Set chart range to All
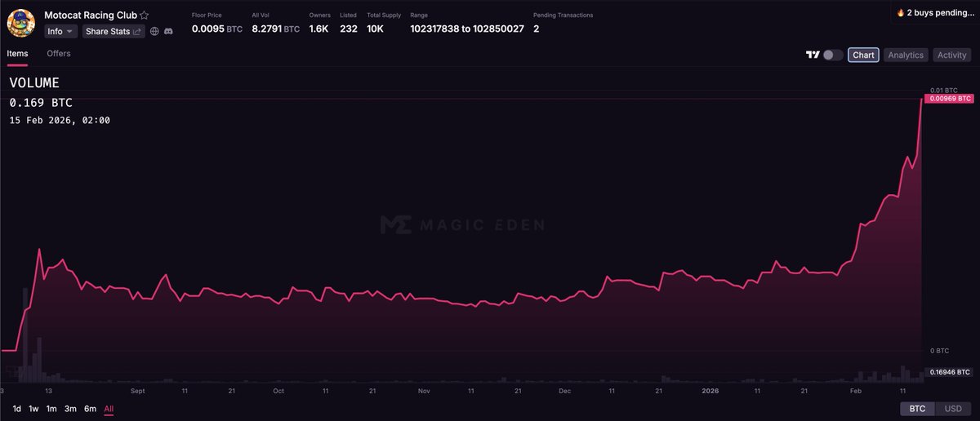 tap(109, 409)
